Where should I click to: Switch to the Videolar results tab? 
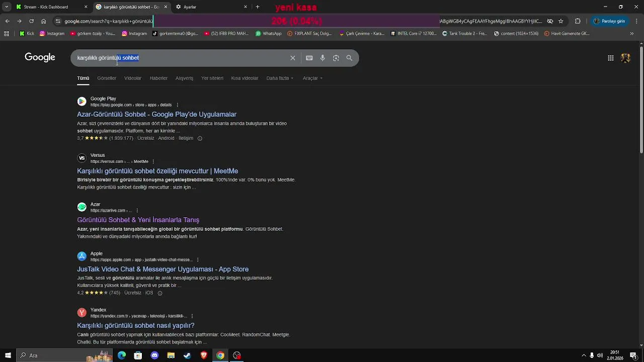pyautogui.click(x=133, y=78)
